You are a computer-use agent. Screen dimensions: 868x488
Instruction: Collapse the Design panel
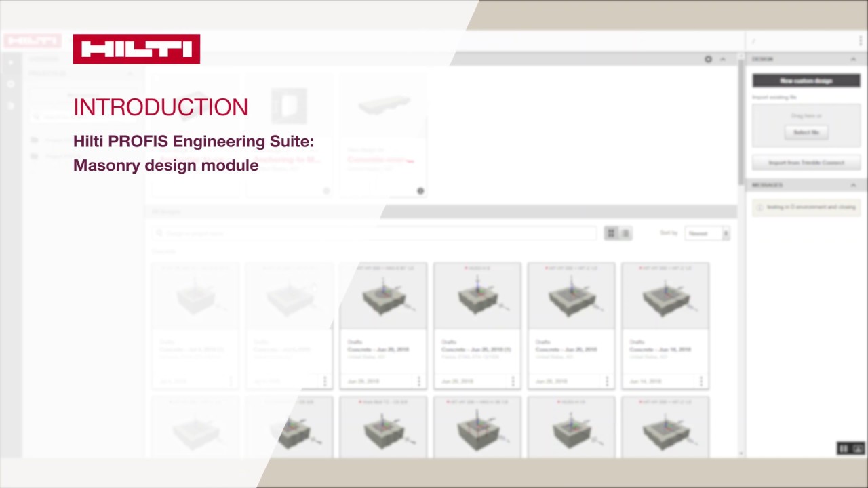853,60
